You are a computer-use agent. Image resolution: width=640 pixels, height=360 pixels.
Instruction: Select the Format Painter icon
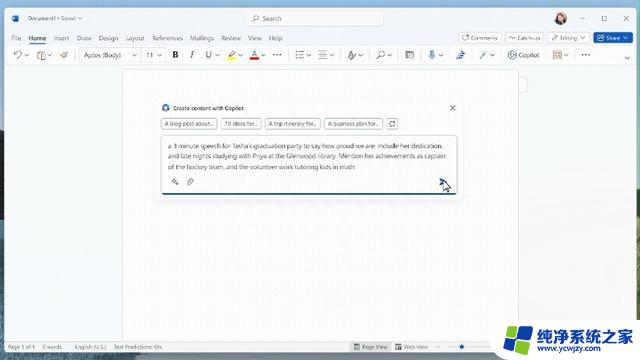64,55
